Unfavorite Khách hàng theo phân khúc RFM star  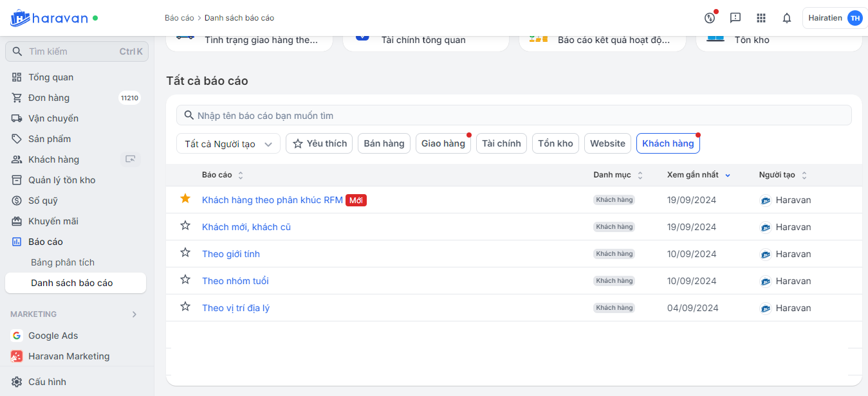click(x=185, y=199)
